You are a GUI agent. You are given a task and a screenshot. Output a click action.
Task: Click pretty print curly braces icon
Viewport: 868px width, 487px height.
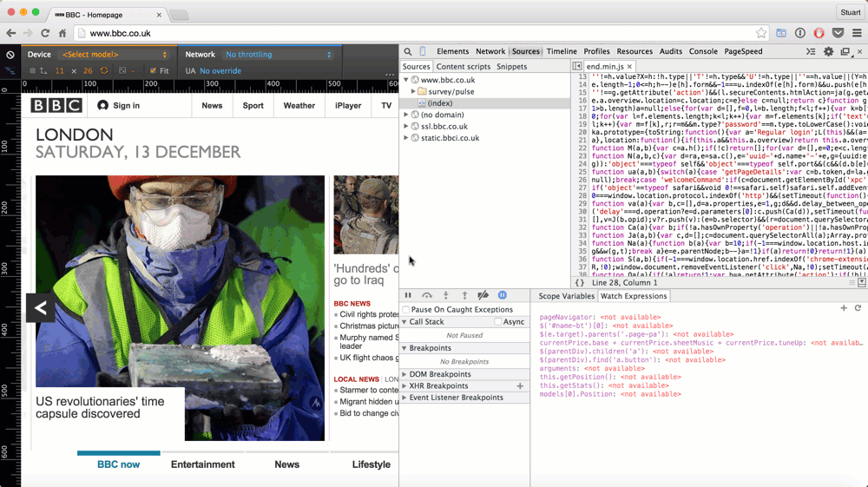(x=580, y=283)
